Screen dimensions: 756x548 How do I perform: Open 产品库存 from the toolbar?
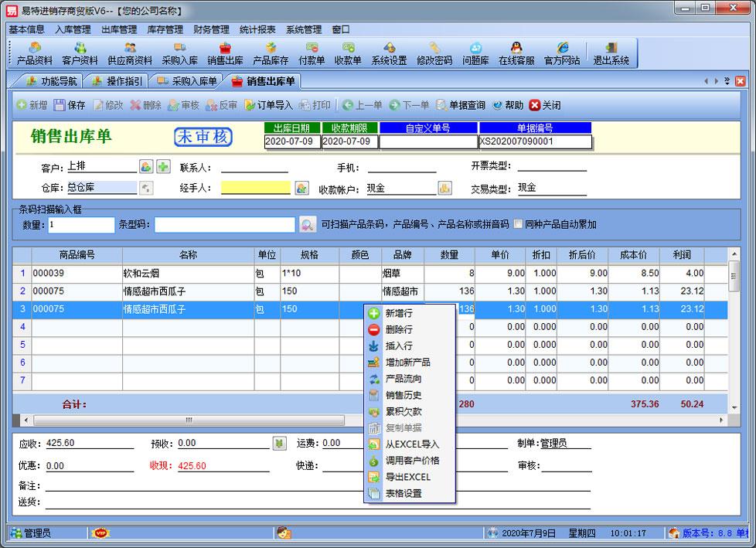coord(271,53)
